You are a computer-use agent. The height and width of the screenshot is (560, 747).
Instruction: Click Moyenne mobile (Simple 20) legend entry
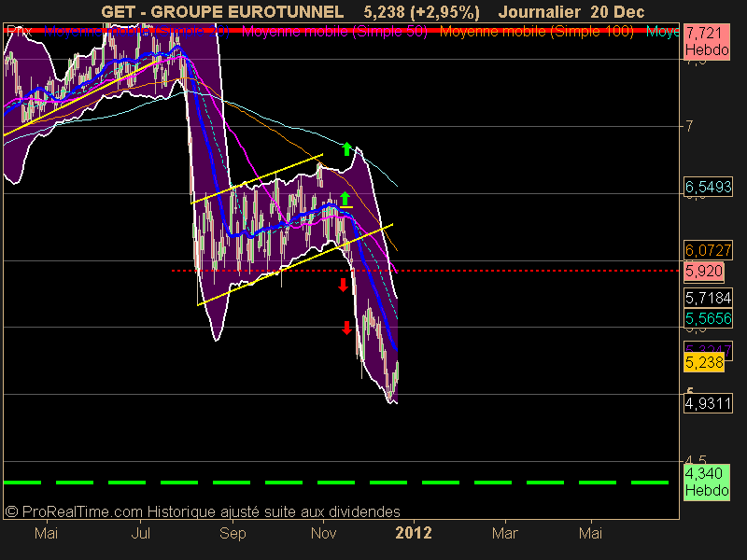coord(136,32)
